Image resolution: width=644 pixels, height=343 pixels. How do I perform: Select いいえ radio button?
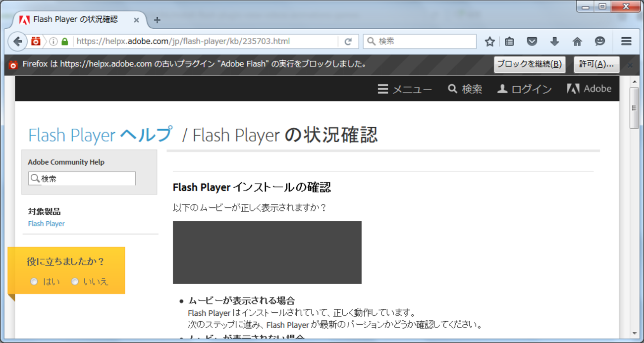pos(75,281)
